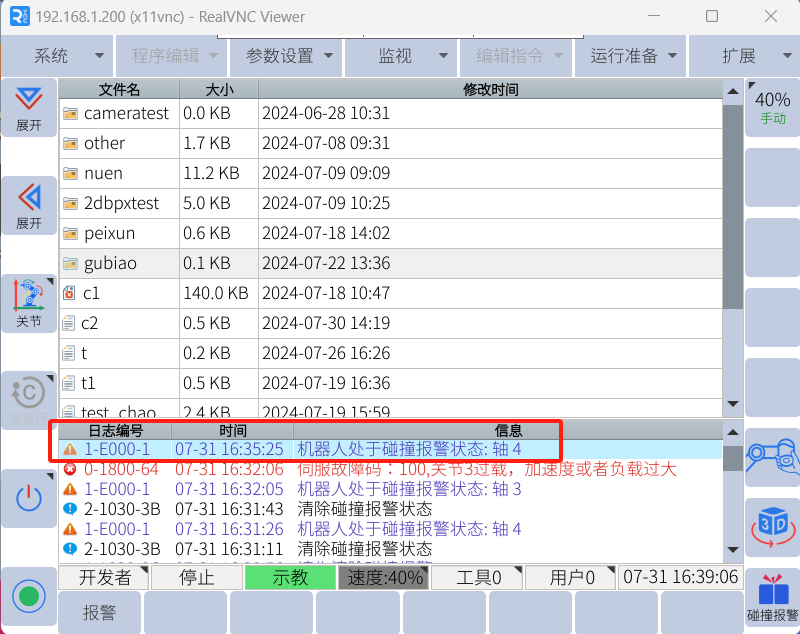This screenshot has height=634, width=800.
Task: Open the 参数设置 dropdown menu
Action: 286,56
